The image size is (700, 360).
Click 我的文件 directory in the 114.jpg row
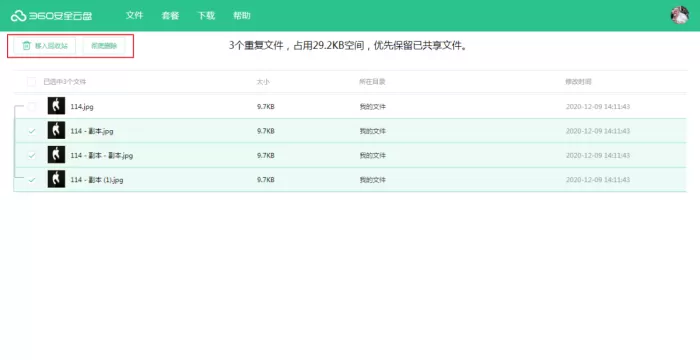coord(372,107)
